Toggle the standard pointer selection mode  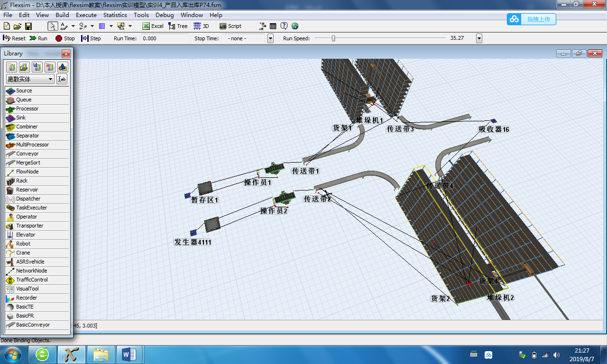coord(53,26)
